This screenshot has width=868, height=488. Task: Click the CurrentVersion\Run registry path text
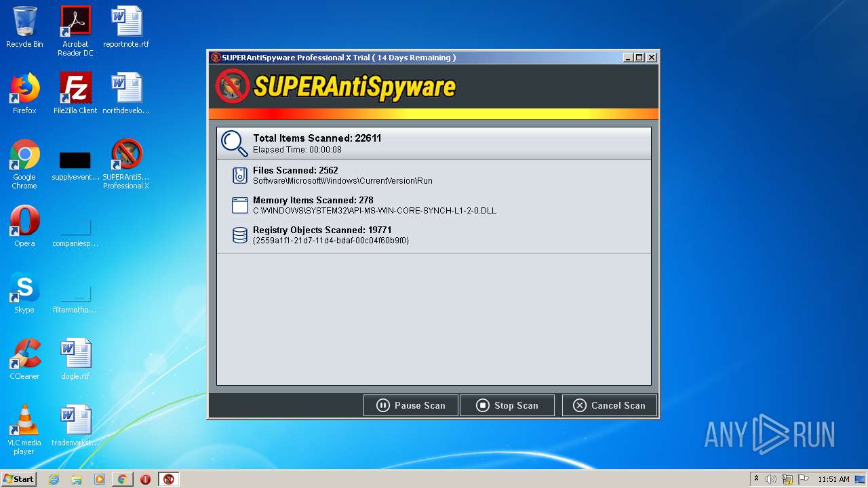click(x=342, y=181)
